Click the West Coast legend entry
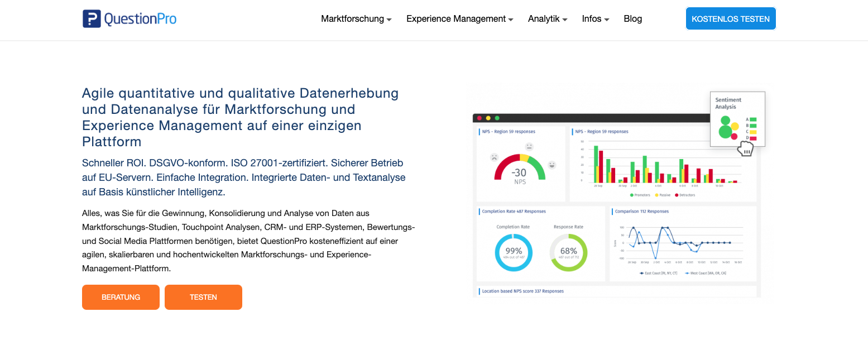 706,273
